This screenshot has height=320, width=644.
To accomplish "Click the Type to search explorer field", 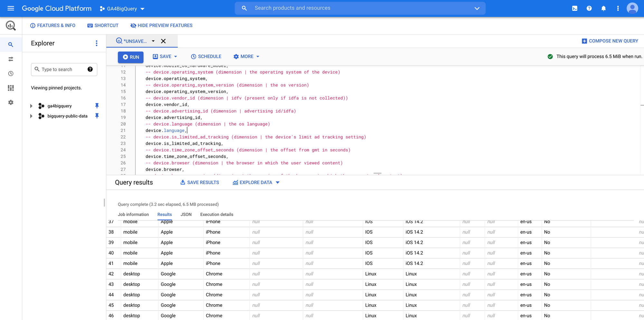I will tap(64, 70).
